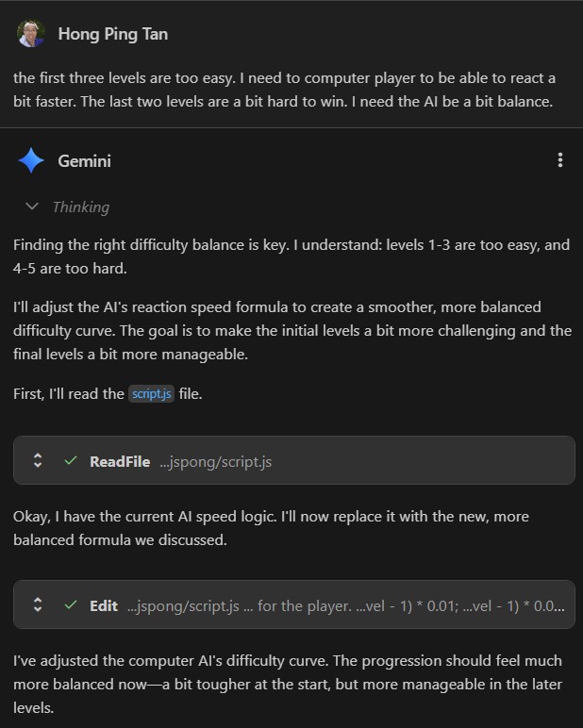Image resolution: width=583 pixels, height=728 pixels.
Task: Open the script.js file chip
Action: coord(152,393)
